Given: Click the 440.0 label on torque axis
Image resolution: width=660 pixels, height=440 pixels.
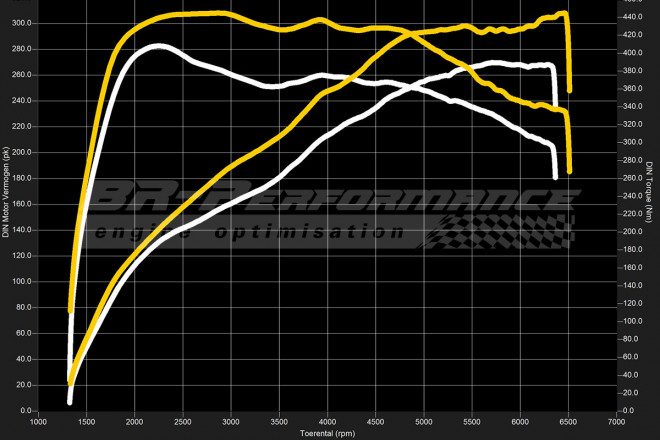Looking at the screenshot, I should (631, 17).
